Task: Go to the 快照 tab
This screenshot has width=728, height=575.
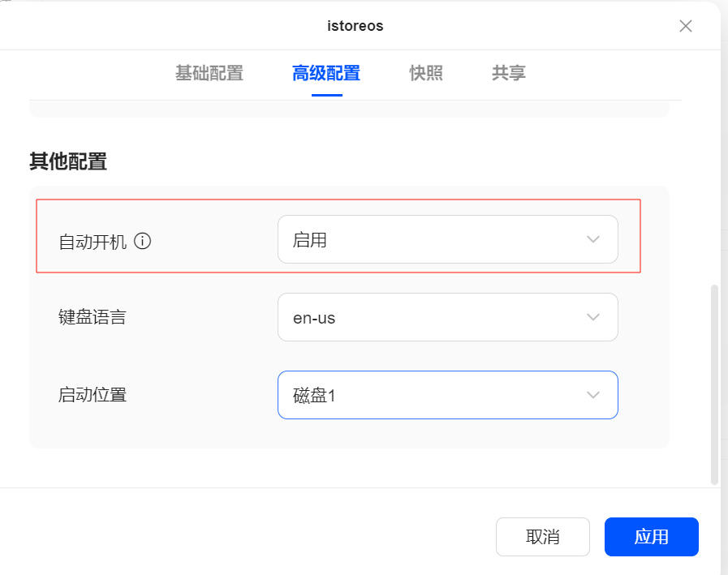Action: tap(426, 73)
